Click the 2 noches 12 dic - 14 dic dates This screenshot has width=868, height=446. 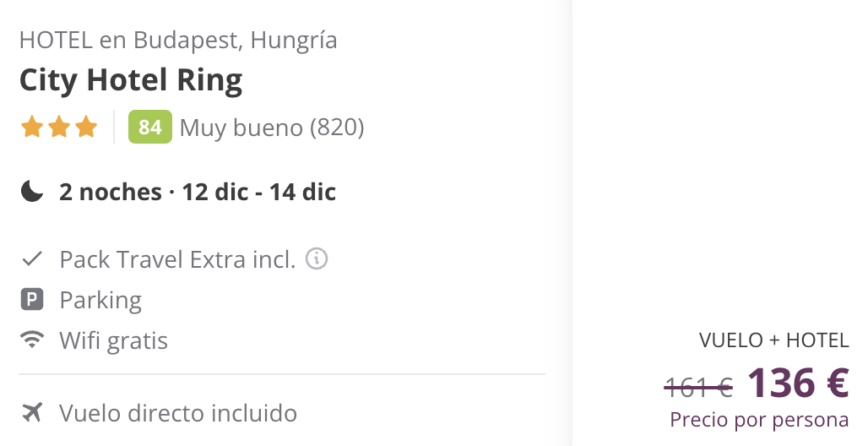click(198, 192)
